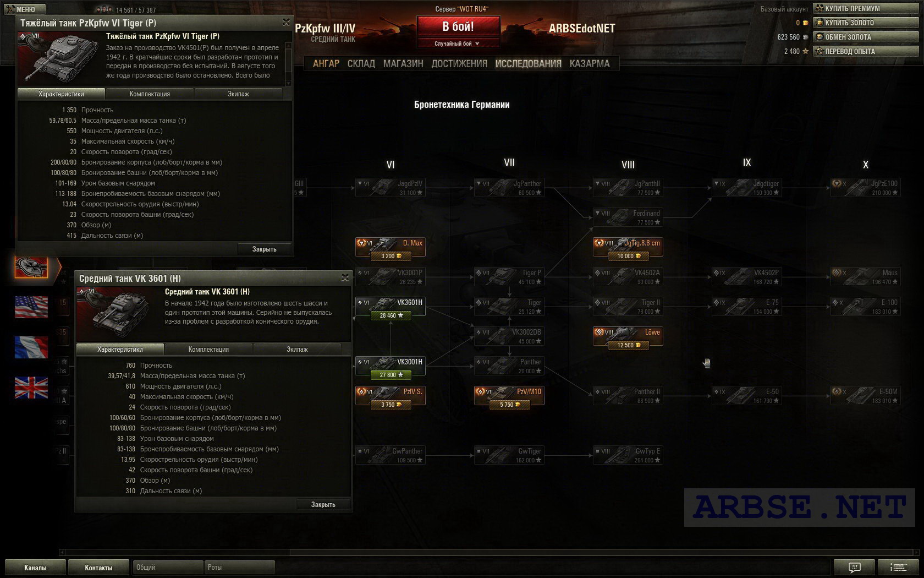Select the JgTig.8.8 cm premium node
924x578 pixels.
(628, 247)
